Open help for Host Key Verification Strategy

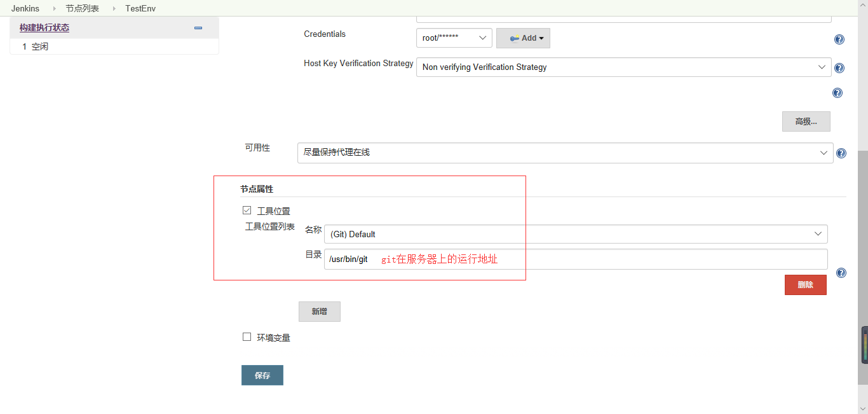click(x=839, y=68)
